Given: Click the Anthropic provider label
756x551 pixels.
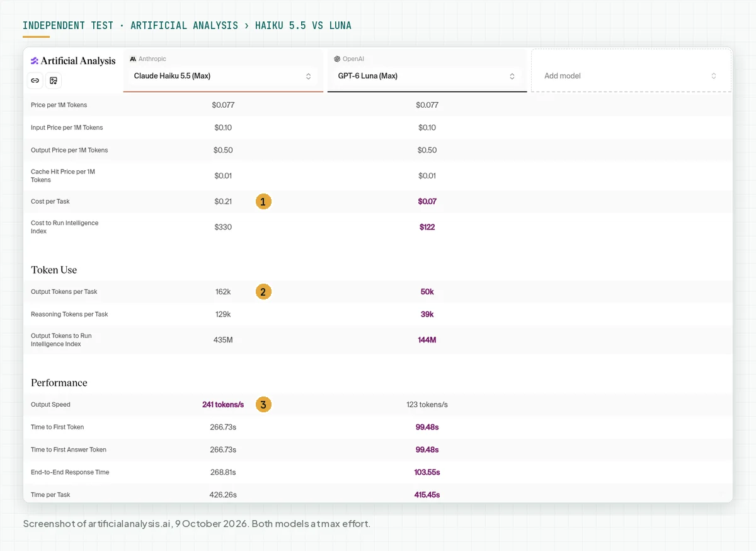Looking at the screenshot, I should 152,59.
